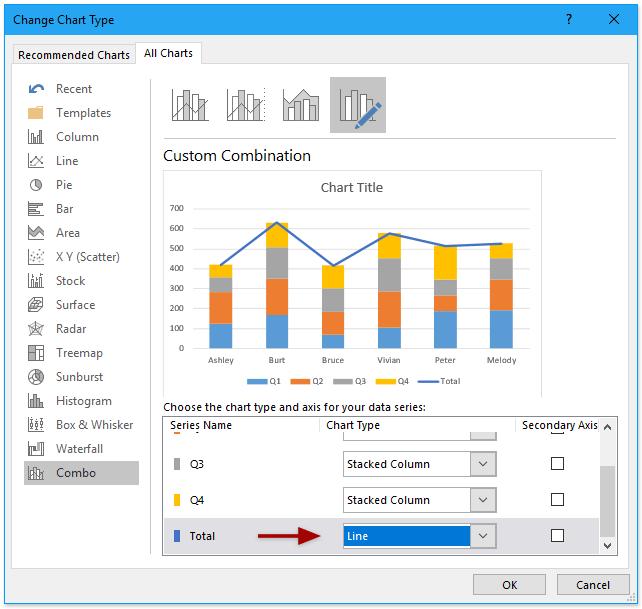The image size is (642, 609).
Task: Close the Change Chart Type dialog
Action: point(614,19)
